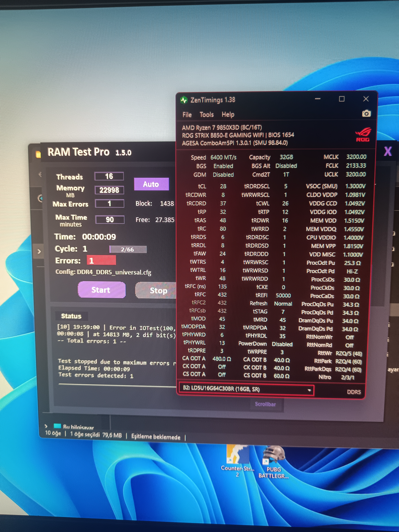Click "1 öğe seçildi 79,6 MB" status text
399x532 pixels.
point(96,435)
